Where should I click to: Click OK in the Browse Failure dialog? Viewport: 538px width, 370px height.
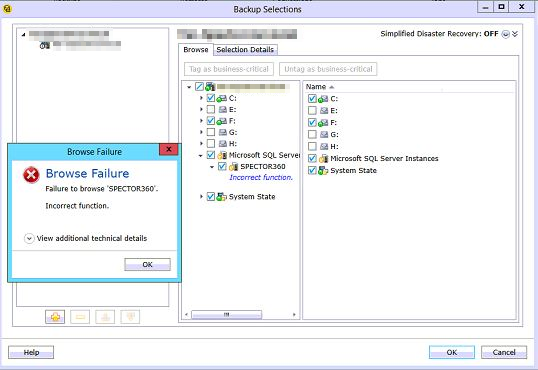(147, 265)
